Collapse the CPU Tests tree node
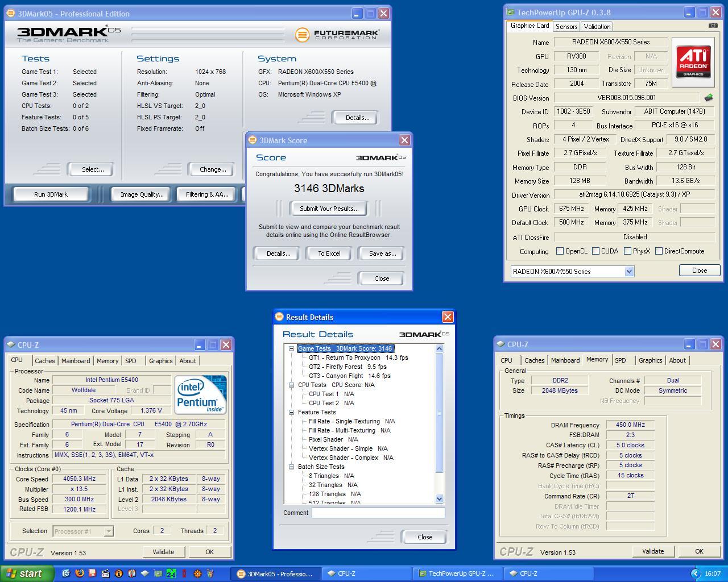 pyautogui.click(x=291, y=385)
